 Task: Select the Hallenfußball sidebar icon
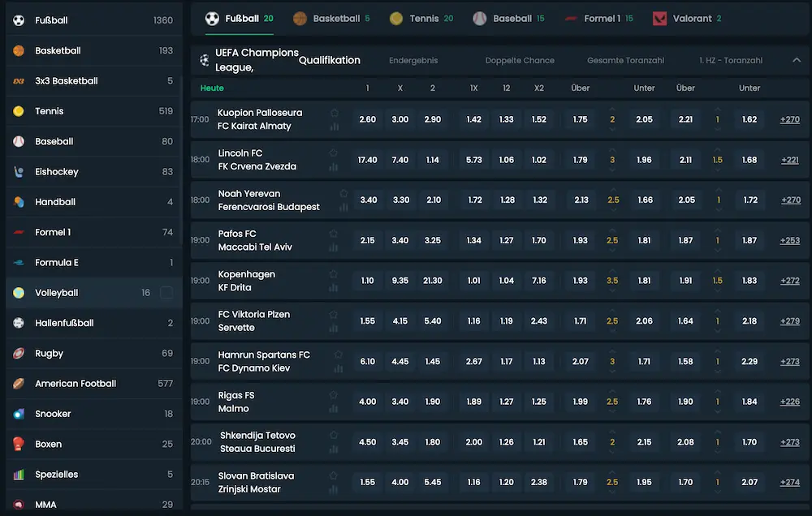(19, 323)
